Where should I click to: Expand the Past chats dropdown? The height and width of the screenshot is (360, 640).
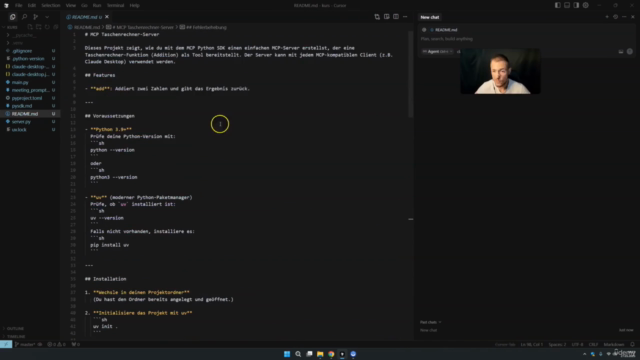430,322
